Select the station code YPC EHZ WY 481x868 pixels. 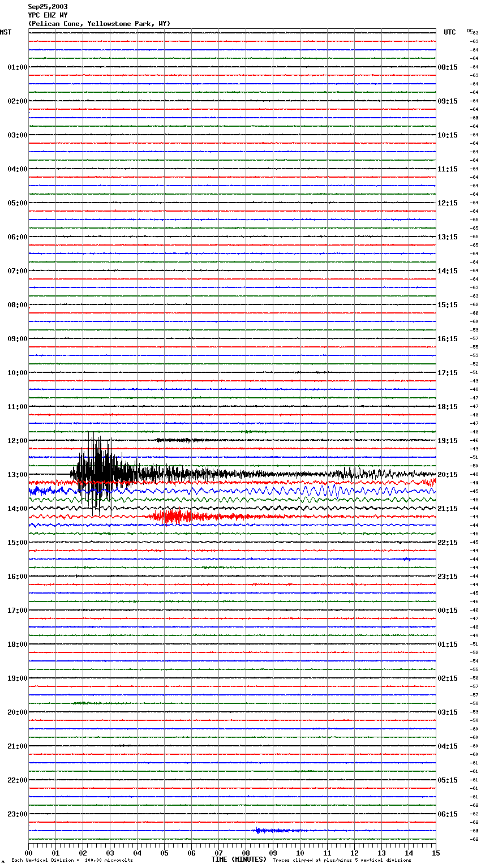point(48,15)
